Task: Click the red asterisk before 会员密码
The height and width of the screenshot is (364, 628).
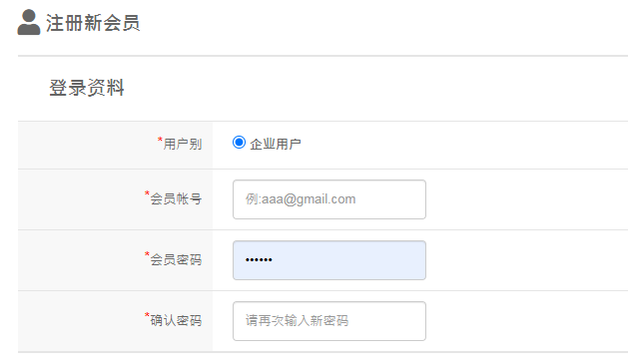Action: tap(147, 254)
